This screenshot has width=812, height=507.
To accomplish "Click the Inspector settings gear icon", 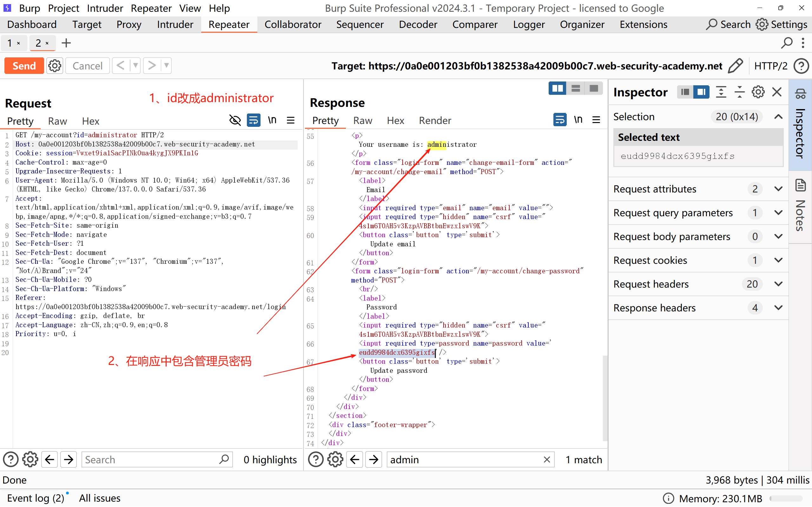I will point(758,92).
